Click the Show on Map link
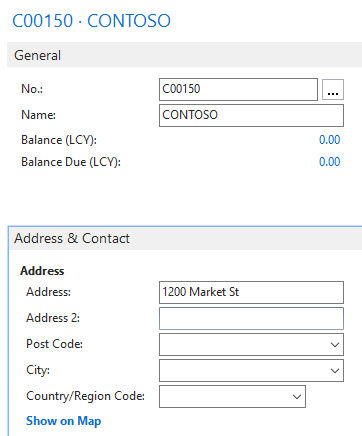Image resolution: width=362 pixels, height=436 pixels. pyautogui.click(x=63, y=421)
